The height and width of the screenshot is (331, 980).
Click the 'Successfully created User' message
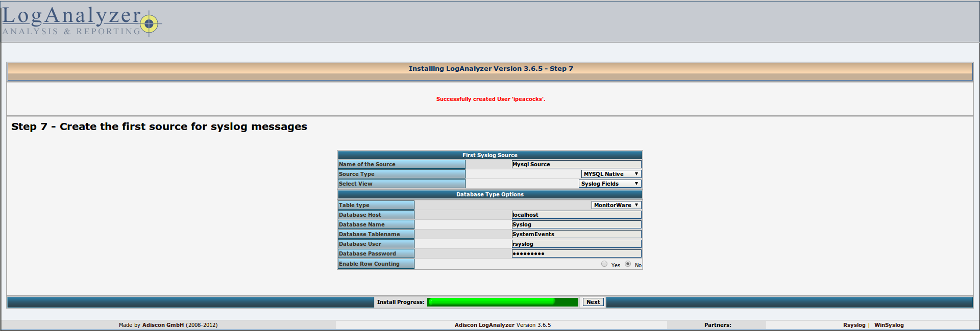coord(491,99)
